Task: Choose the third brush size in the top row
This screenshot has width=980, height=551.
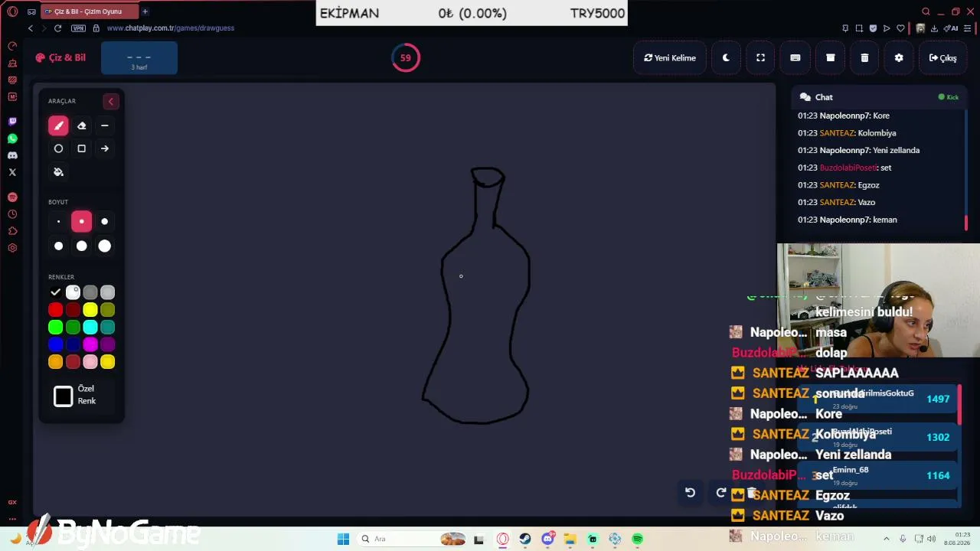Action: coord(105,222)
